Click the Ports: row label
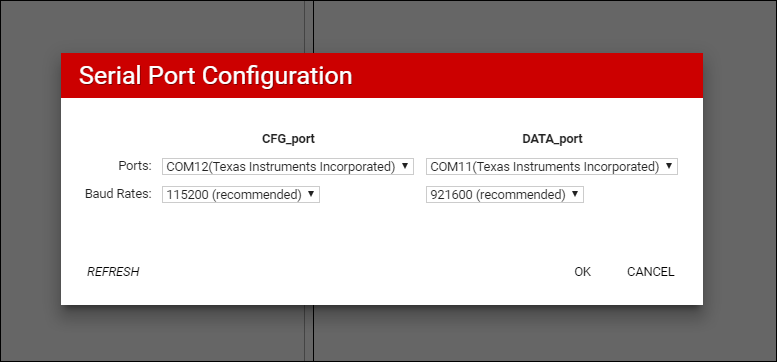Screen dimensions: 777x362 [136, 166]
